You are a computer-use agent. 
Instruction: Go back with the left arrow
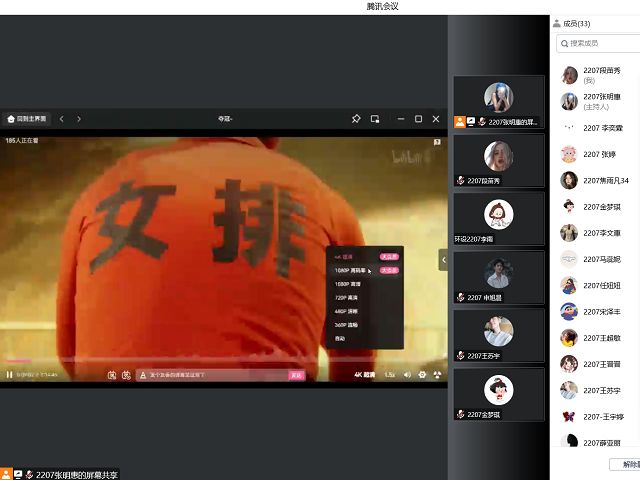(x=62, y=119)
